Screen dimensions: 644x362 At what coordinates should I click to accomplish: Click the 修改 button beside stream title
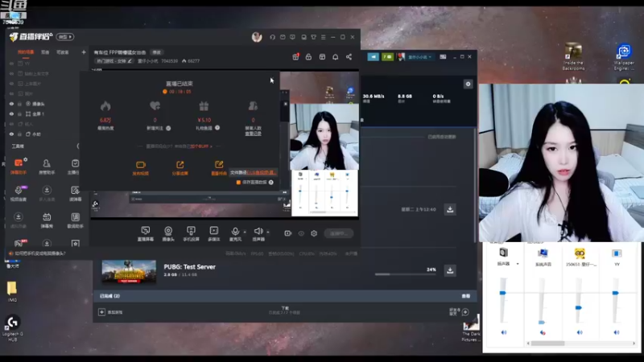coord(156,52)
